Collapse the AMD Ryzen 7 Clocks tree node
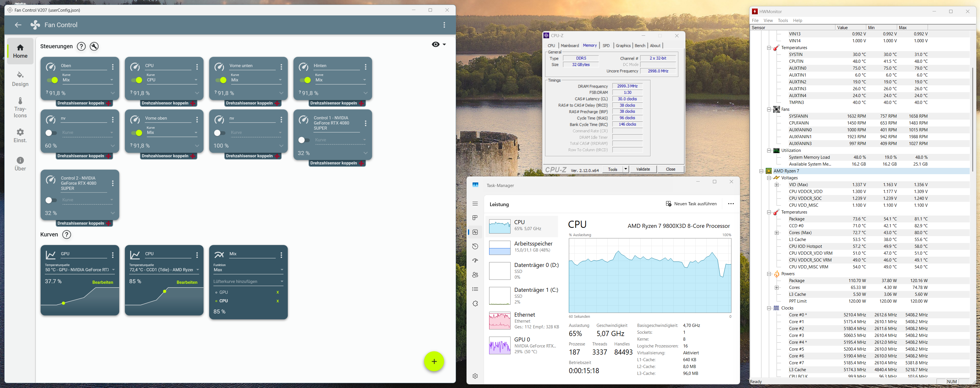This screenshot has height=388, width=980. pyautogui.click(x=769, y=308)
